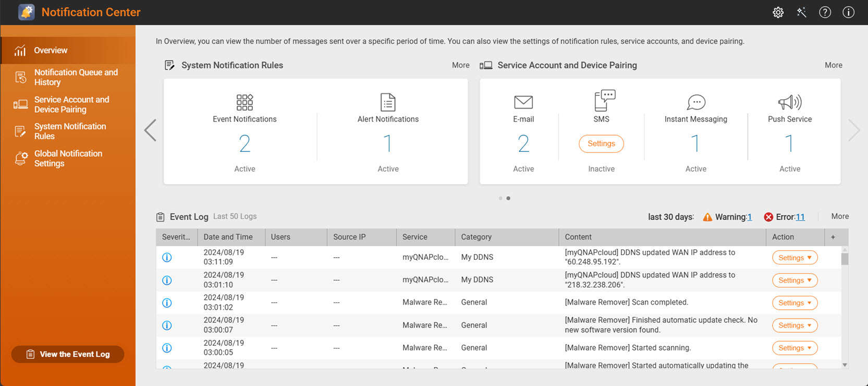Open System Notification Rules in the sidebar
This screenshot has height=386, width=868.
tap(68, 131)
